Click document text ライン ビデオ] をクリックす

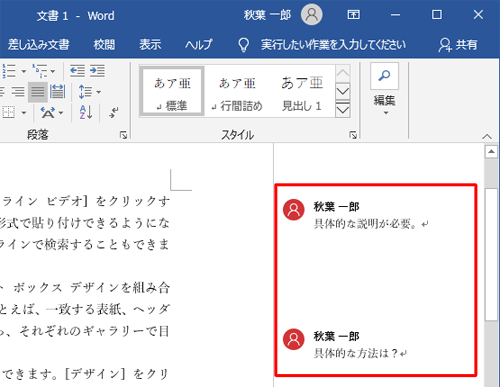tap(86, 201)
